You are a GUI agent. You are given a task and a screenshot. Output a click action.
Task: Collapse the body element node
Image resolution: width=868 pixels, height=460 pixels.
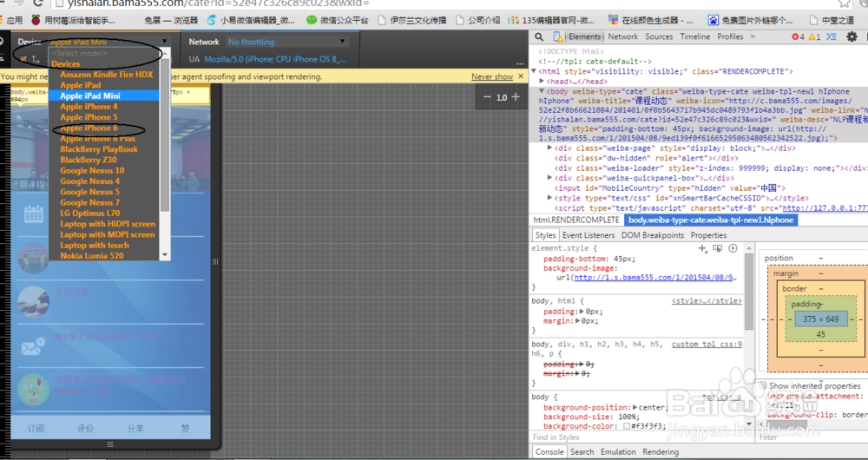point(542,91)
